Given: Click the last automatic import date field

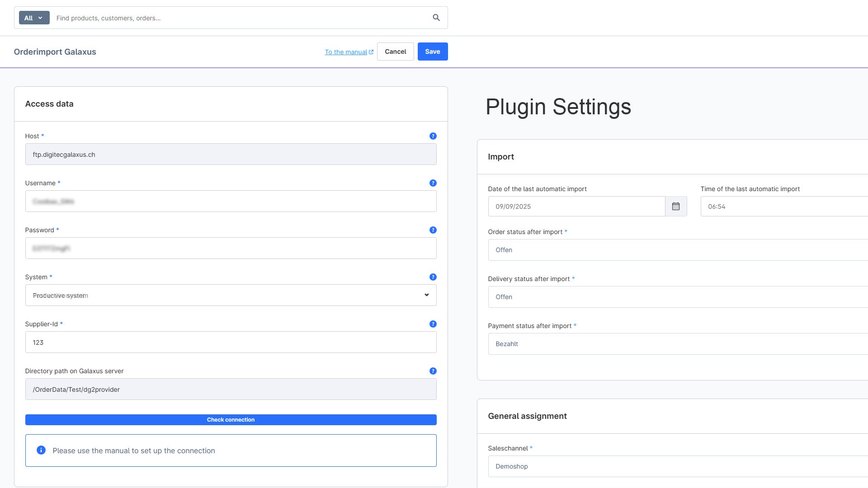Looking at the screenshot, I should click(x=576, y=206).
